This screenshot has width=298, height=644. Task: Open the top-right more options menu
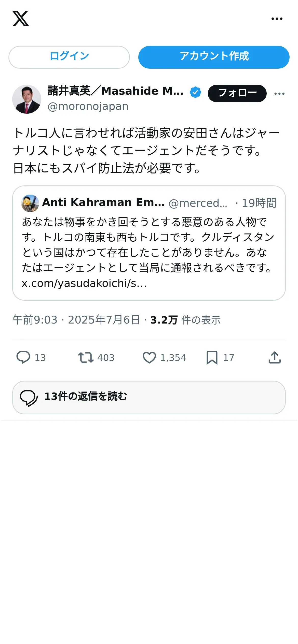click(277, 19)
